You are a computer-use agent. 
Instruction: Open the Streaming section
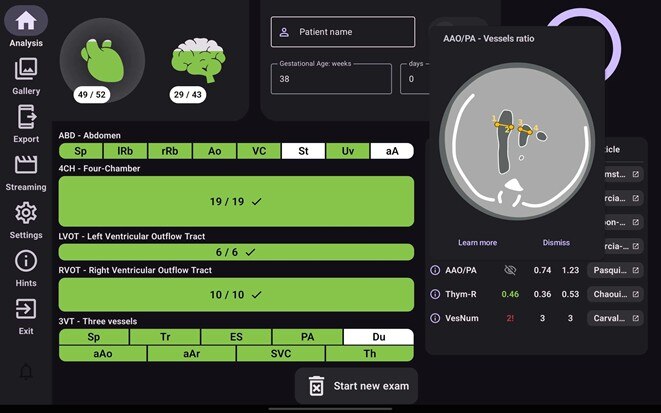point(26,170)
